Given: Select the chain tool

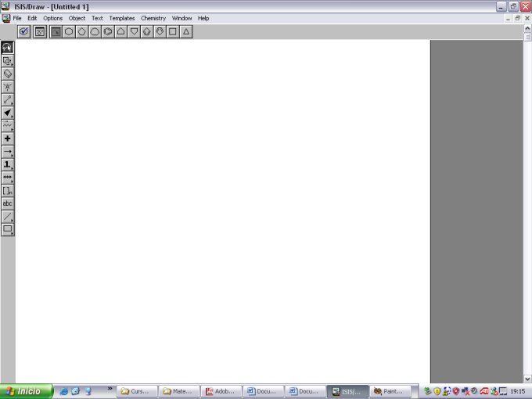Looking at the screenshot, I should tap(8, 125).
